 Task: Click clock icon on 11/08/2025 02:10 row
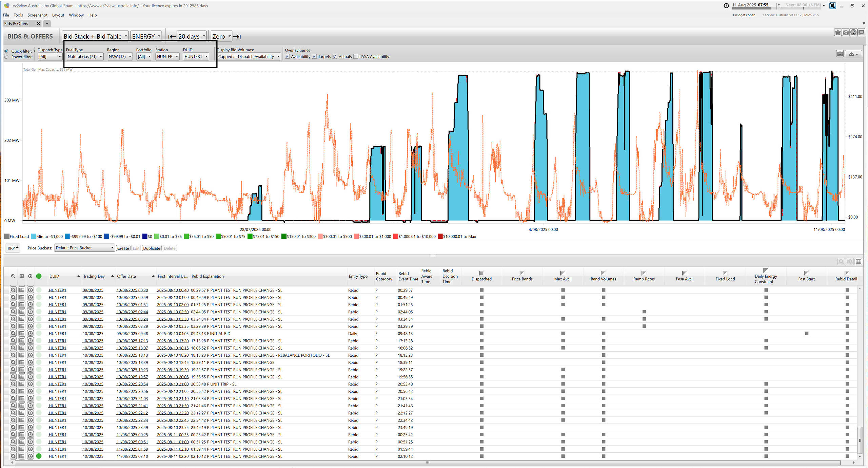pyautogui.click(x=30, y=456)
